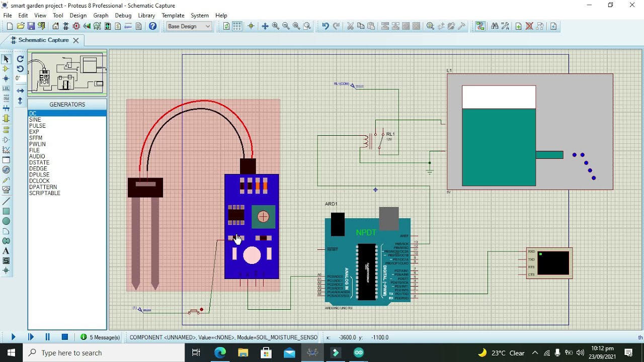Image resolution: width=644 pixels, height=362 pixels.
Task: Zoom in with the magnifier plus icon
Action: (276, 26)
